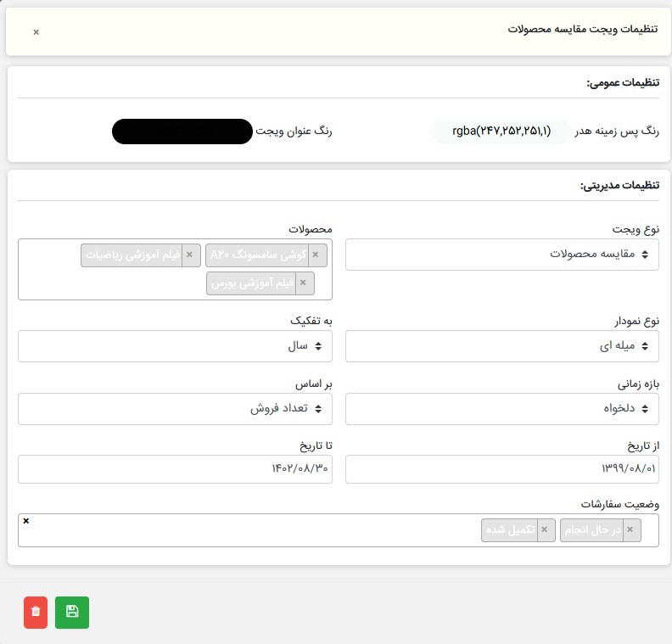Click the از تاریخ date field
The image size is (672, 644).
[x=501, y=469]
